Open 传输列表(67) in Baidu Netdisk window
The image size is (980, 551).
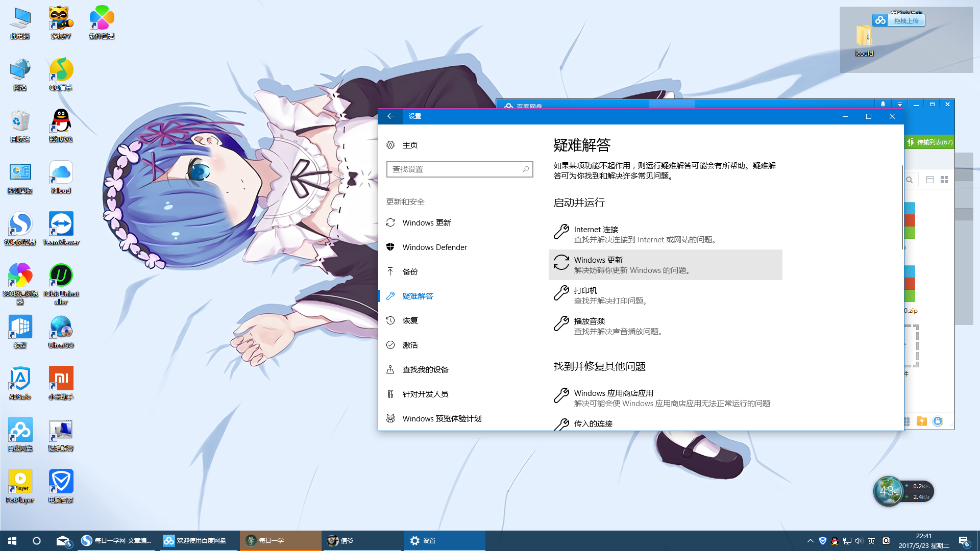pos(929,142)
